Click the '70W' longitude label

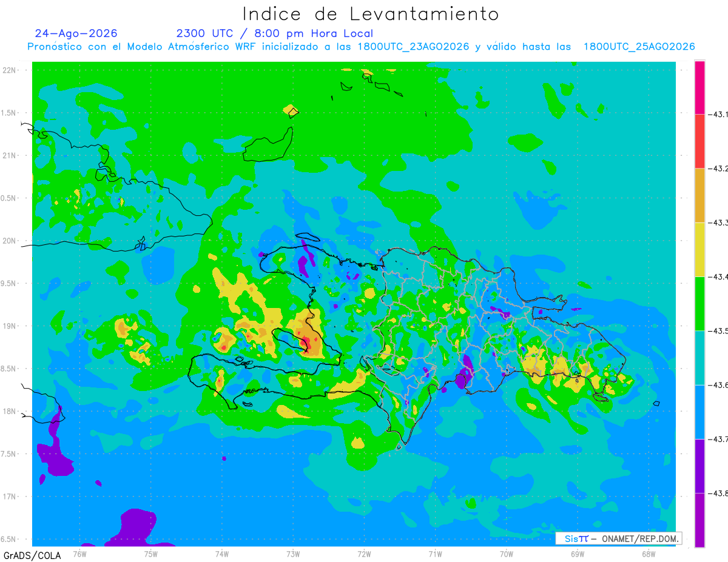[x=506, y=554]
